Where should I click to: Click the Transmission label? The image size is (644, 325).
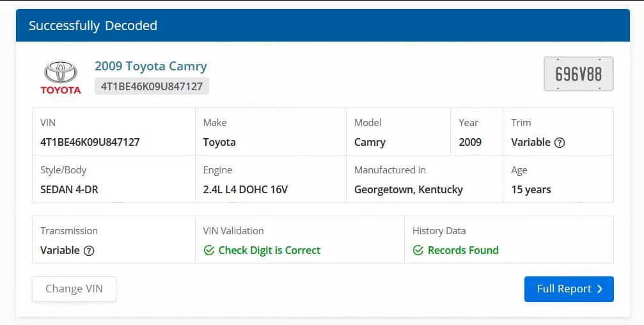pos(69,231)
